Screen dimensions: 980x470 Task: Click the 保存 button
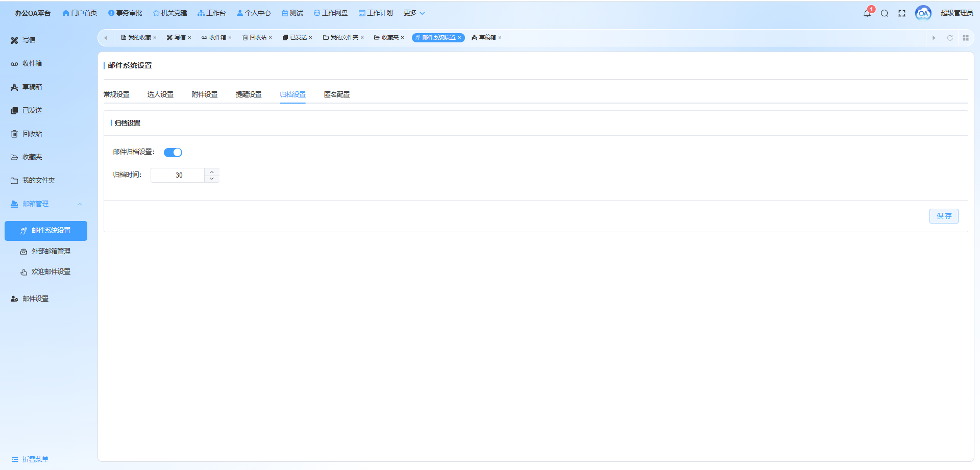[x=944, y=216]
